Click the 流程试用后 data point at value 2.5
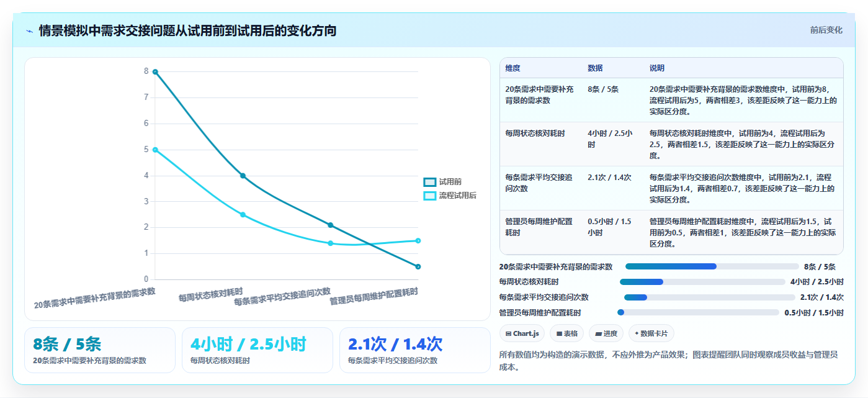 pyautogui.click(x=243, y=215)
